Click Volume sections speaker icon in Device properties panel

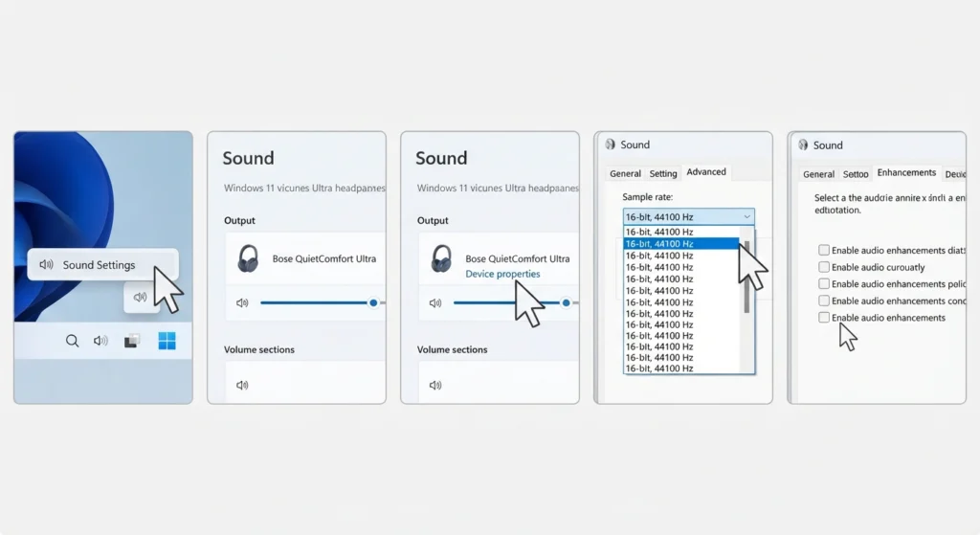pos(435,385)
